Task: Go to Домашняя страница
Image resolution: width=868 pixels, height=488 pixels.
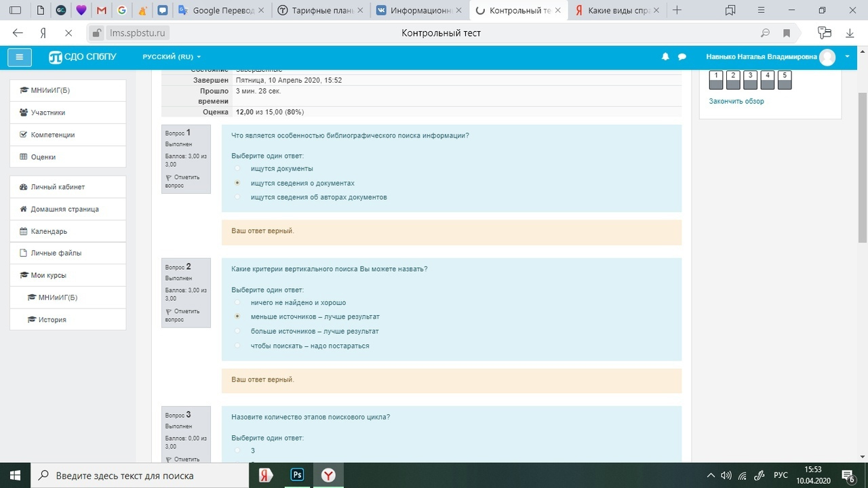Action: [68, 209]
